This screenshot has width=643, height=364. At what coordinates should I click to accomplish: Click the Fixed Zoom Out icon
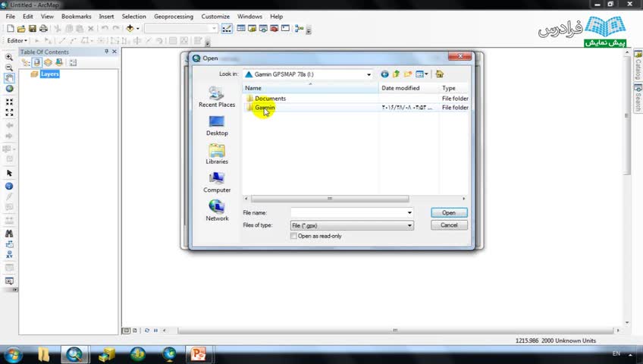tap(9, 112)
